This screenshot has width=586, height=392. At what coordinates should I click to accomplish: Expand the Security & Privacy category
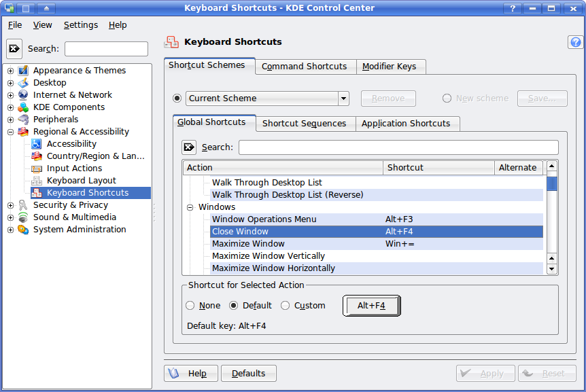10,205
